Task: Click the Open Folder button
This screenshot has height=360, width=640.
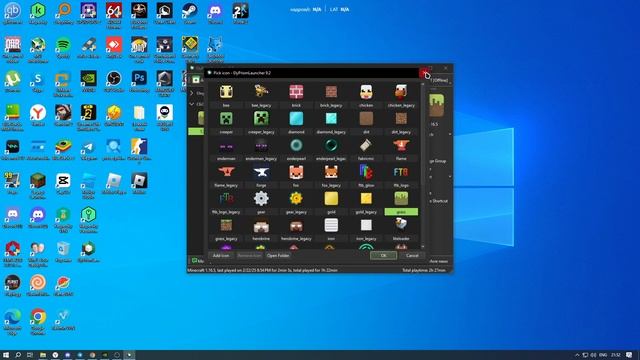Action: pyautogui.click(x=278, y=256)
